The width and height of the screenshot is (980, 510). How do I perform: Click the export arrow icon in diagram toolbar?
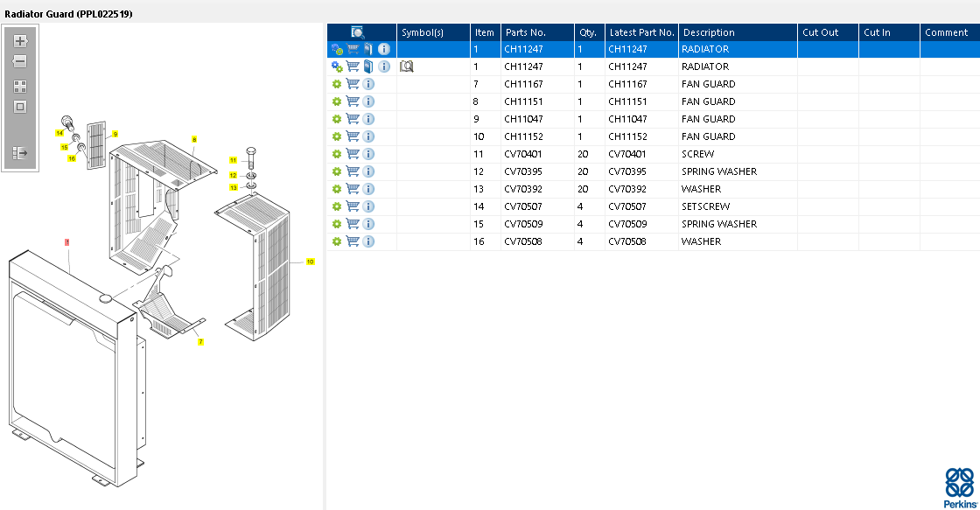pyautogui.click(x=20, y=153)
